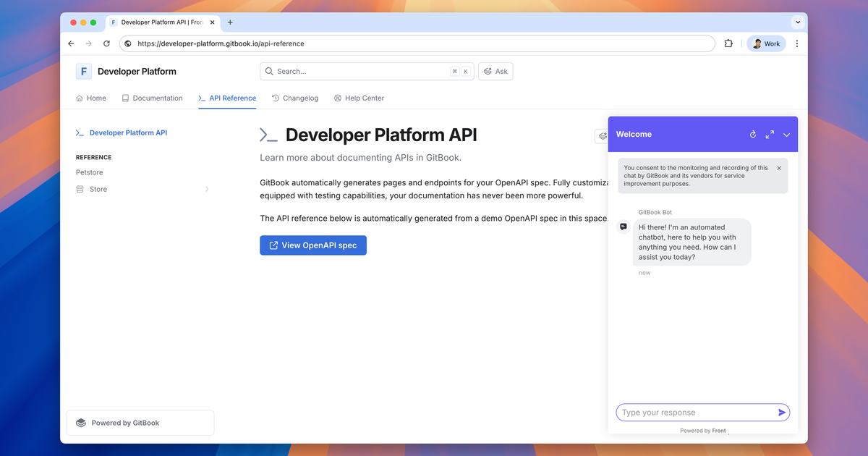The height and width of the screenshot is (456, 868).
Task: Click the View OpenAPI spec button
Action: pos(312,245)
